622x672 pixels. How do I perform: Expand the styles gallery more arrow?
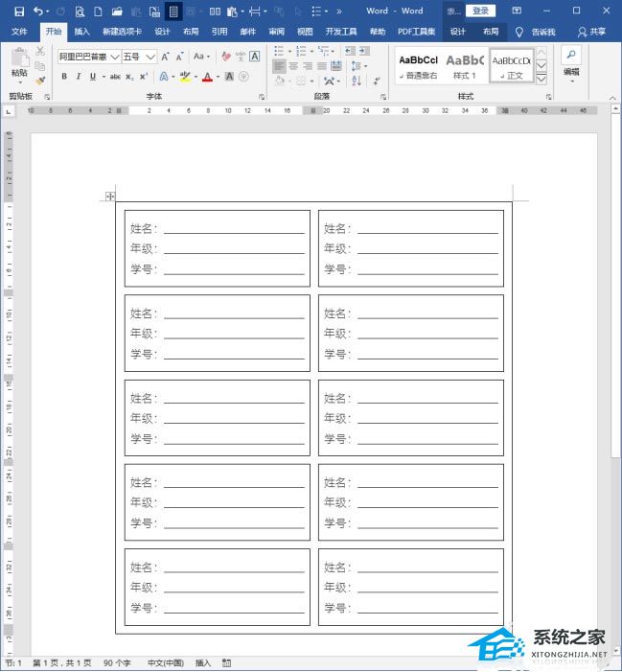[x=541, y=79]
